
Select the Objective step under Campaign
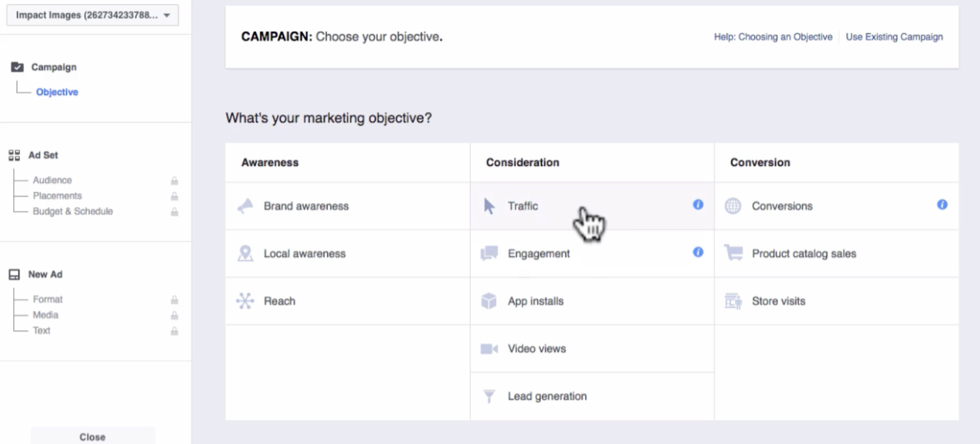click(57, 92)
